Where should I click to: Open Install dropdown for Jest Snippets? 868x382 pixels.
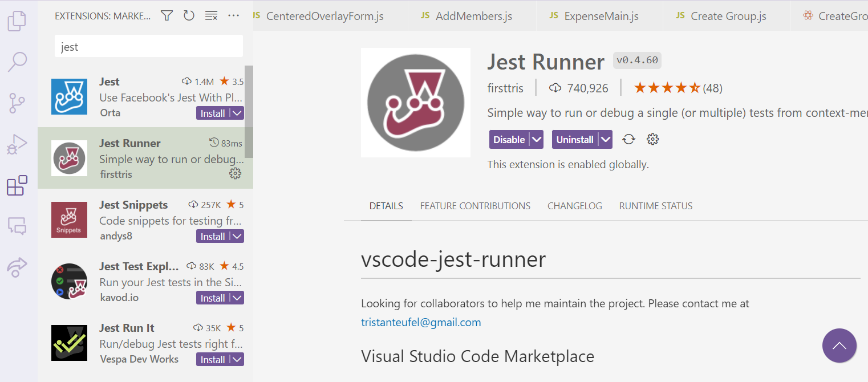pyautogui.click(x=237, y=236)
